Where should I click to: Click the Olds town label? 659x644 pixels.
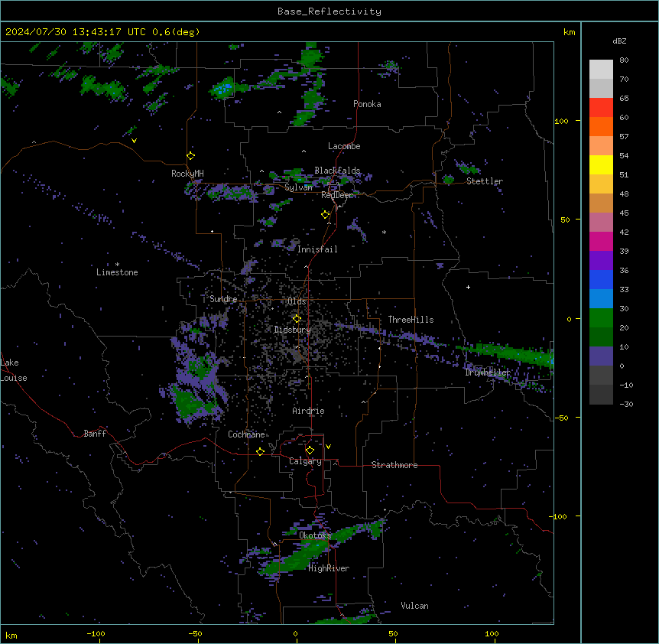(297, 301)
